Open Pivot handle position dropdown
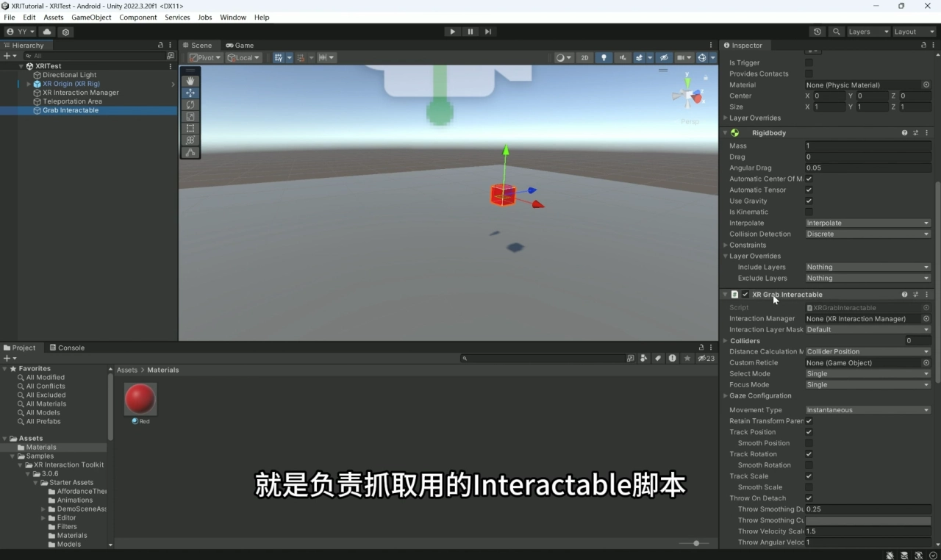Screen dimensions: 941x560 [x=205, y=57]
